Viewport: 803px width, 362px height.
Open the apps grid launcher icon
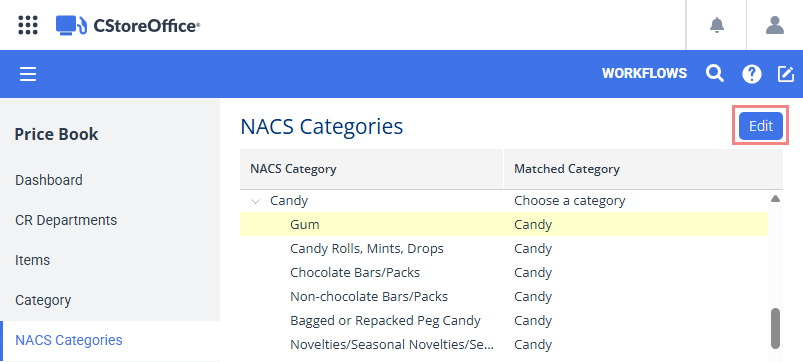point(28,25)
